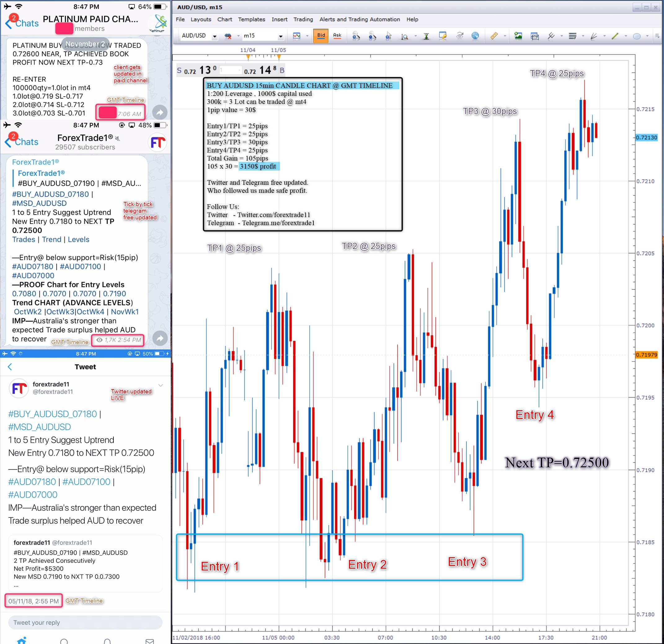664x644 pixels.
Task: Click toolbar overflow options icon
Action: (657, 36)
